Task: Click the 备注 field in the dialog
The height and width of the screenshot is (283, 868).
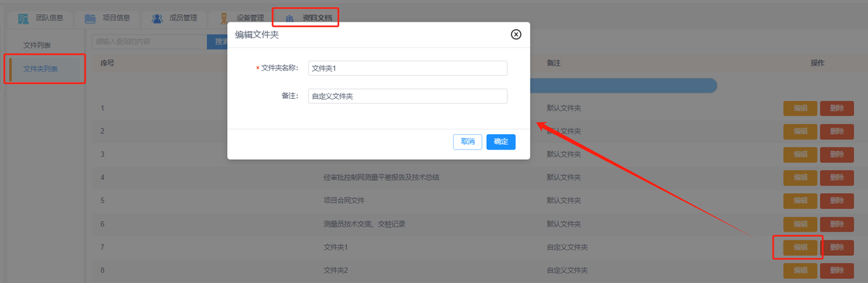Action: 407,96
